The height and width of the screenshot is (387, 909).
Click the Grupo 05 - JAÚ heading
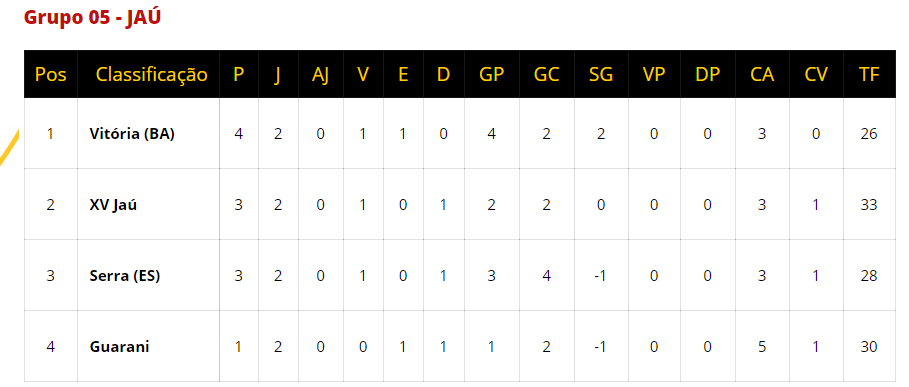(x=92, y=17)
